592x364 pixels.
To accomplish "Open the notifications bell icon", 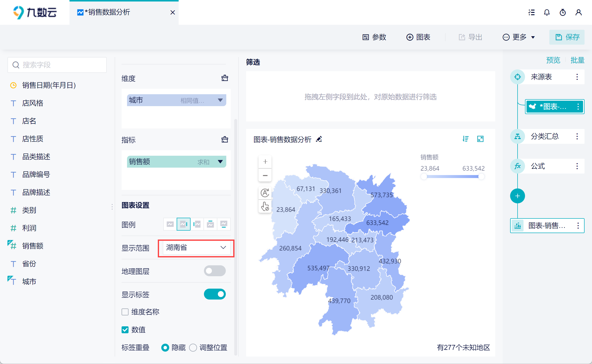I will point(547,12).
